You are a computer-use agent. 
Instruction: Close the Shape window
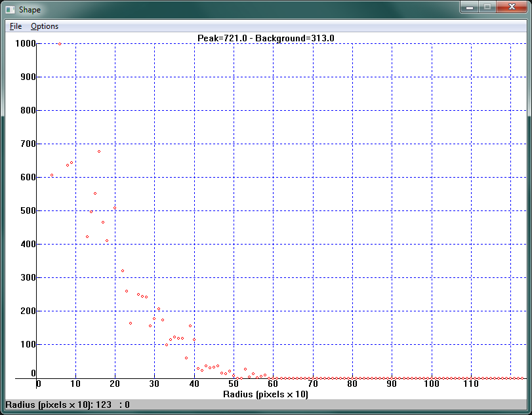[x=512, y=7]
